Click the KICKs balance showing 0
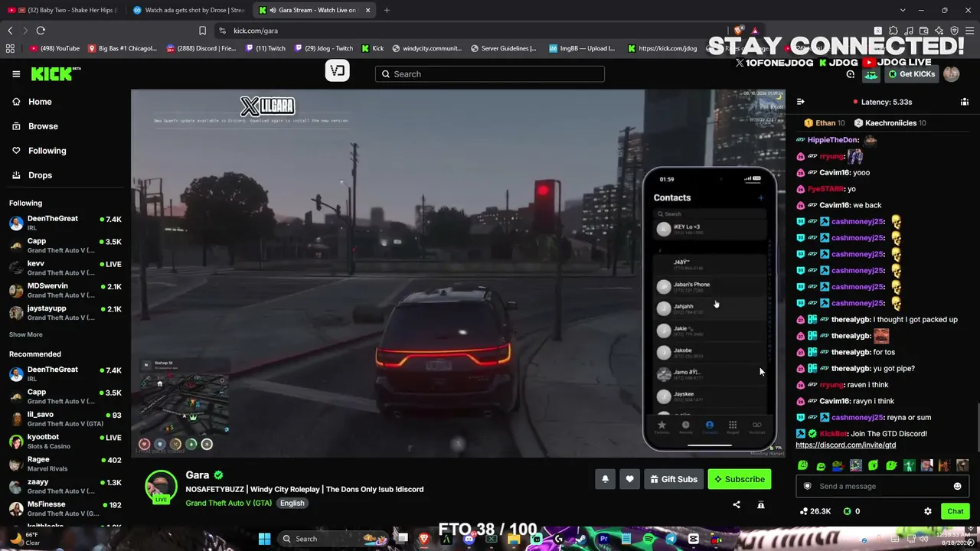 tap(851, 511)
